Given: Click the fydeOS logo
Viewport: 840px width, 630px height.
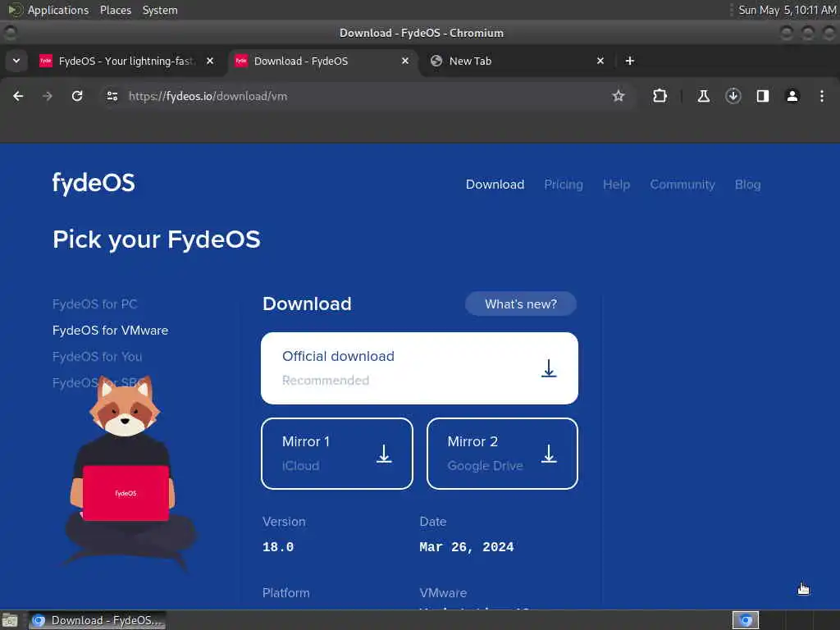Looking at the screenshot, I should pos(94,183).
